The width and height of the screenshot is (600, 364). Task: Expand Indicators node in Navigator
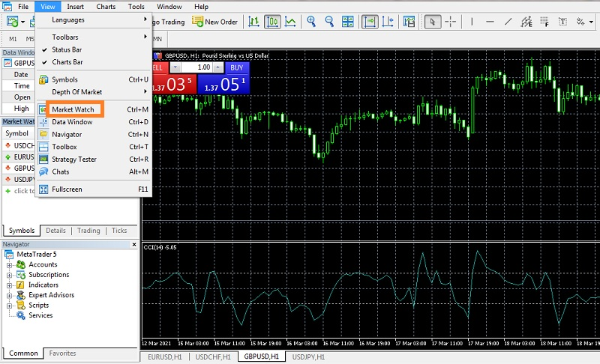(9, 285)
